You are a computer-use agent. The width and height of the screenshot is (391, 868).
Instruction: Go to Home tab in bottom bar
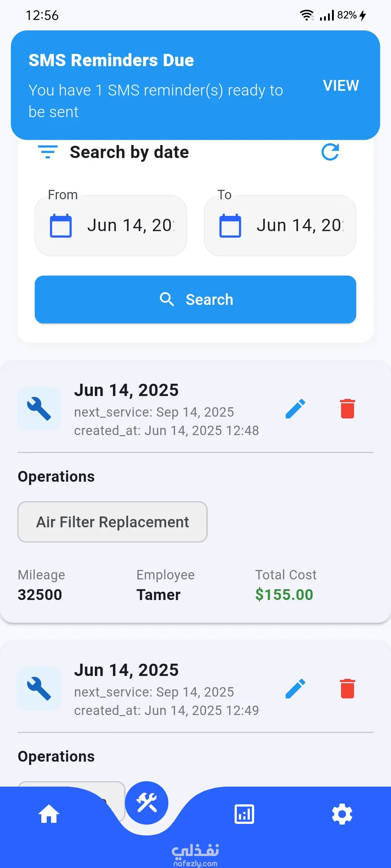(x=49, y=814)
